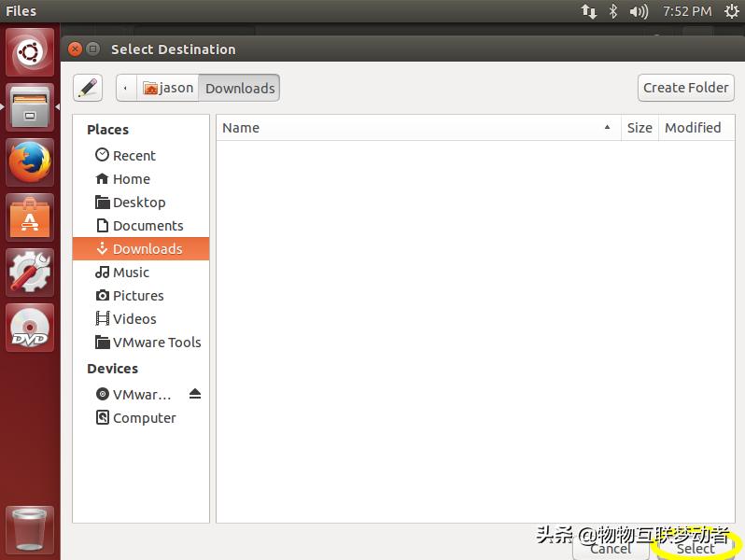
Task: Open Music in Places sidebar
Action: (141, 273)
